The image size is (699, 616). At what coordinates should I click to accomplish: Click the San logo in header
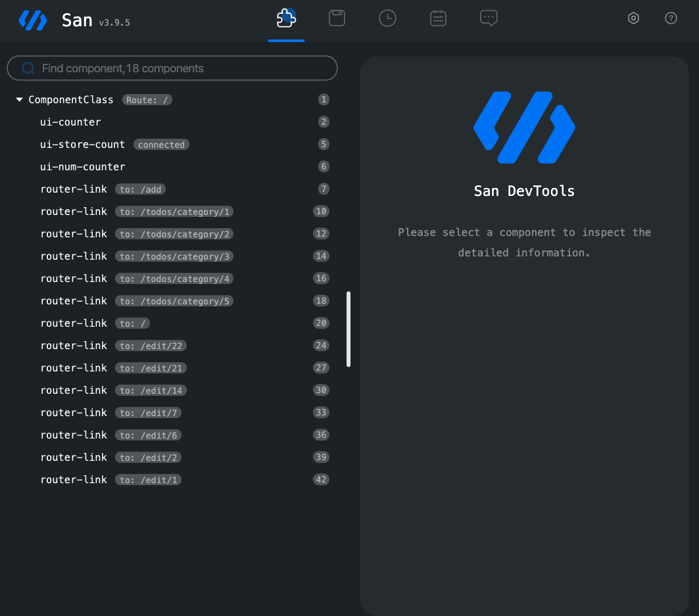pyautogui.click(x=33, y=20)
